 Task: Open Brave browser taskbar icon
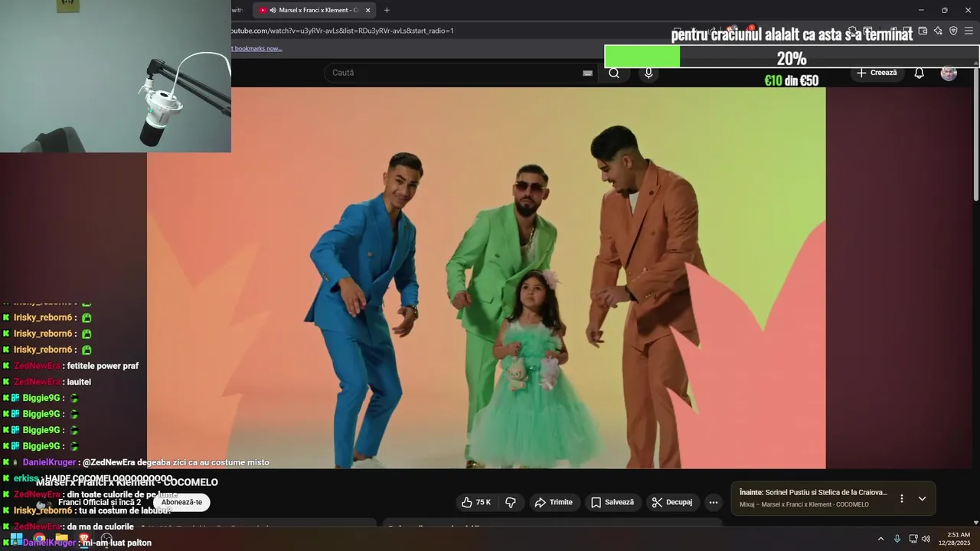point(84,539)
